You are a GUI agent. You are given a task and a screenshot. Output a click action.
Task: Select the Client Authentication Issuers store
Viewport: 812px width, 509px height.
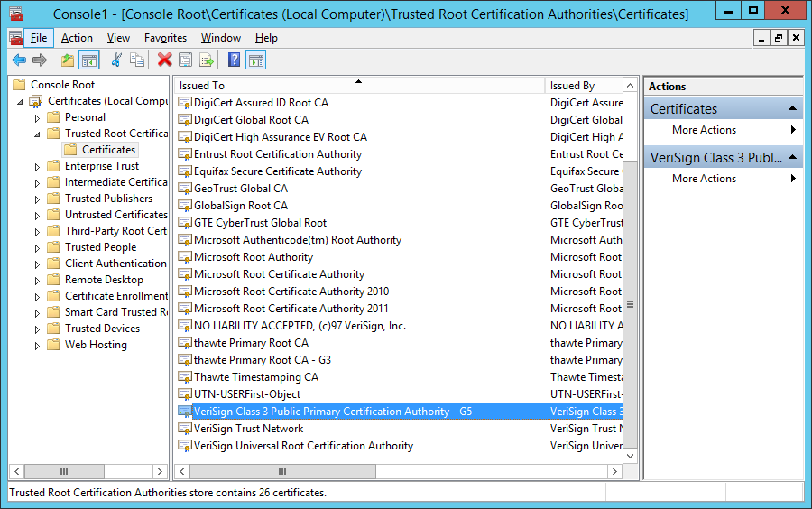click(115, 264)
